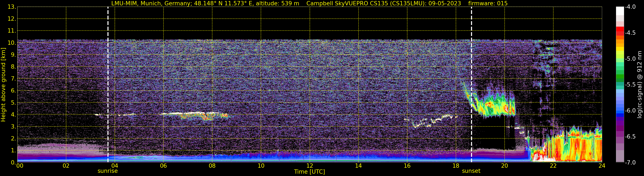Click the height tick label '5.'
Image resolution: width=644 pixels, height=176 pixels.
pyautogui.click(x=13, y=102)
